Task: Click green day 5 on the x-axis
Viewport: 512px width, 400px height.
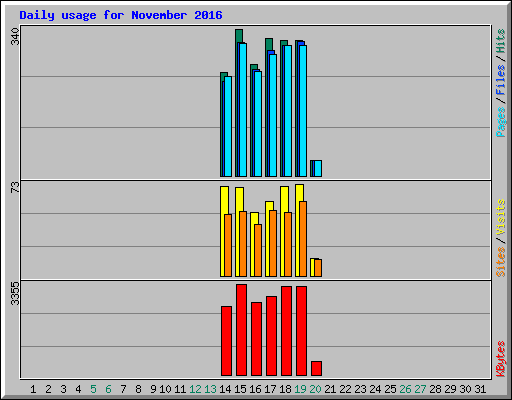Action: point(93,389)
